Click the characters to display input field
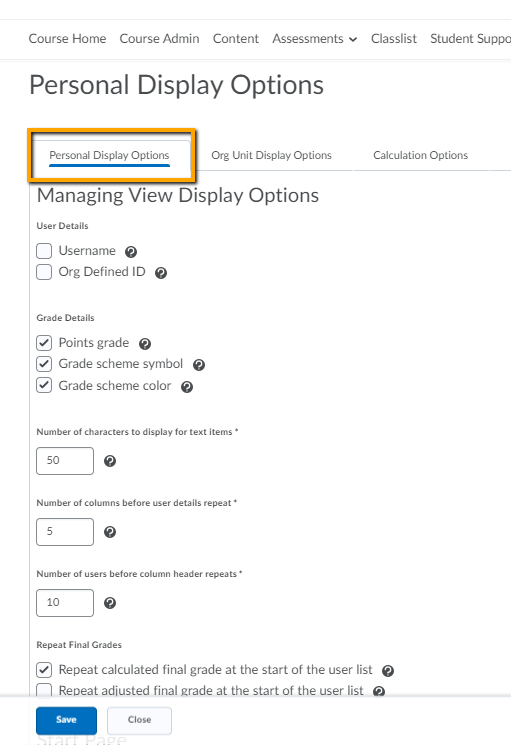Image resolution: width=511 pixels, height=745 pixels. coord(65,460)
